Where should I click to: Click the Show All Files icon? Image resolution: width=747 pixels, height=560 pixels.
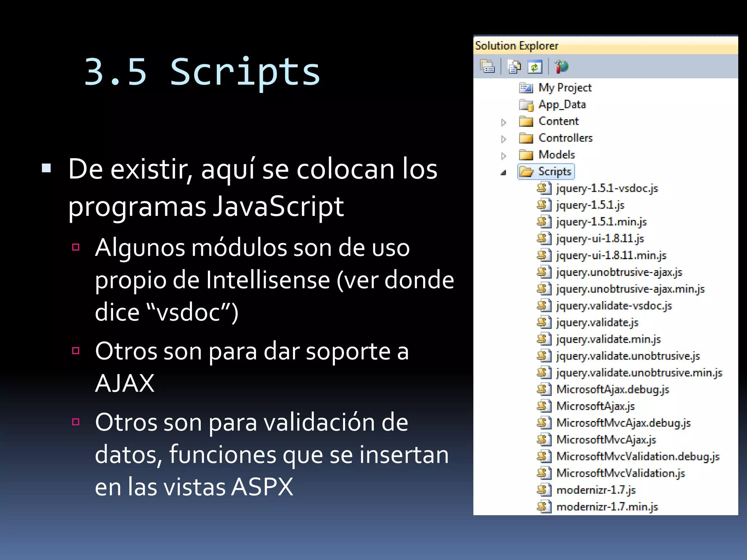514,67
